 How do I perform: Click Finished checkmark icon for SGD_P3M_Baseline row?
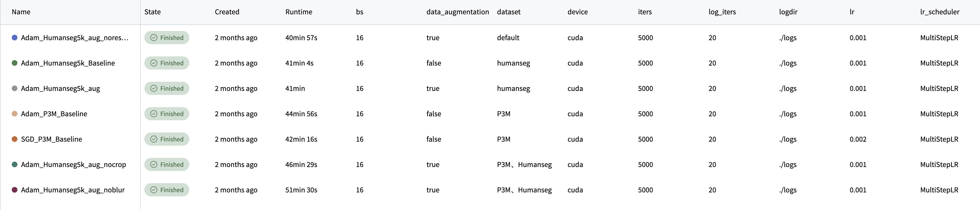(x=154, y=139)
